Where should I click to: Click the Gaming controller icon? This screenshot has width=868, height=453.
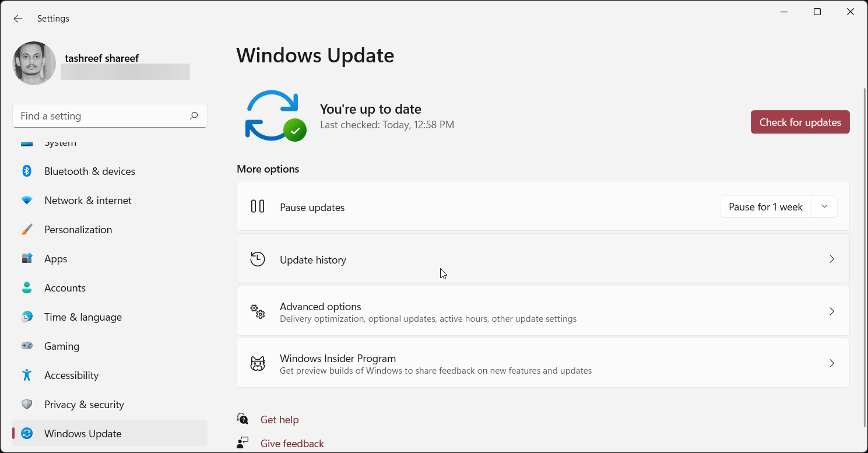(x=27, y=346)
